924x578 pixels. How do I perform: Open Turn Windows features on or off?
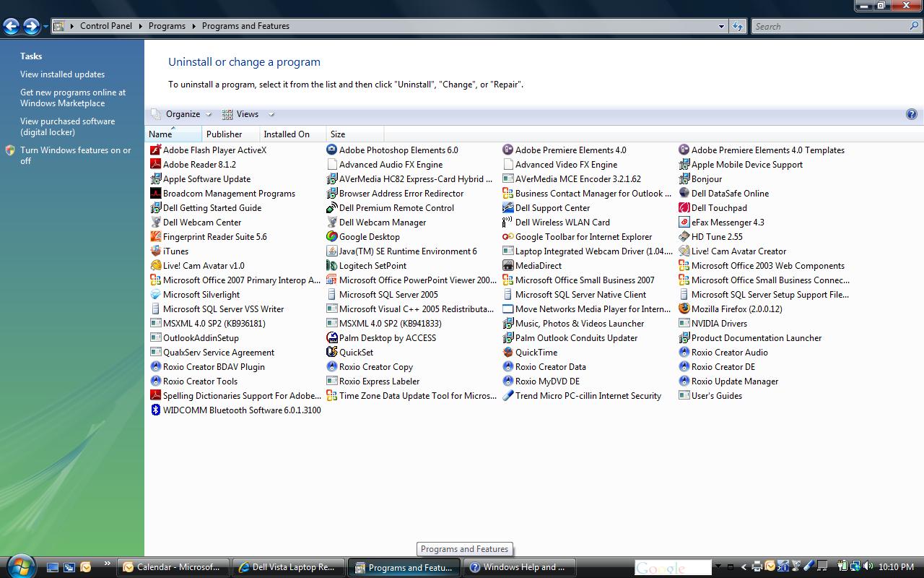tap(76, 155)
